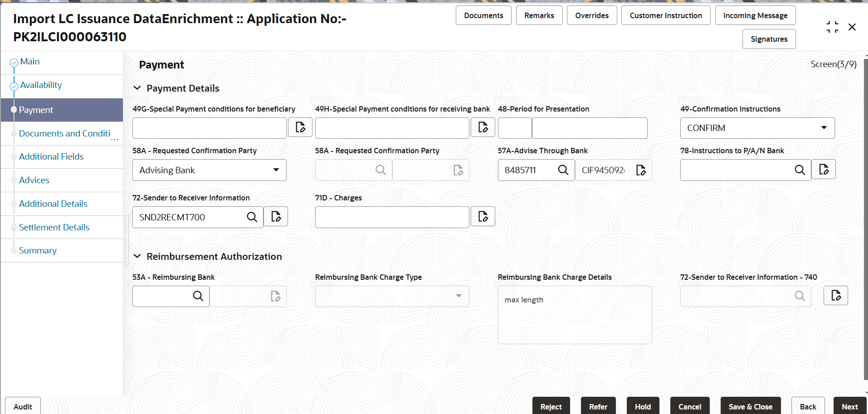Click Save & Close
Screen dimensions: 868x414
tap(751, 406)
